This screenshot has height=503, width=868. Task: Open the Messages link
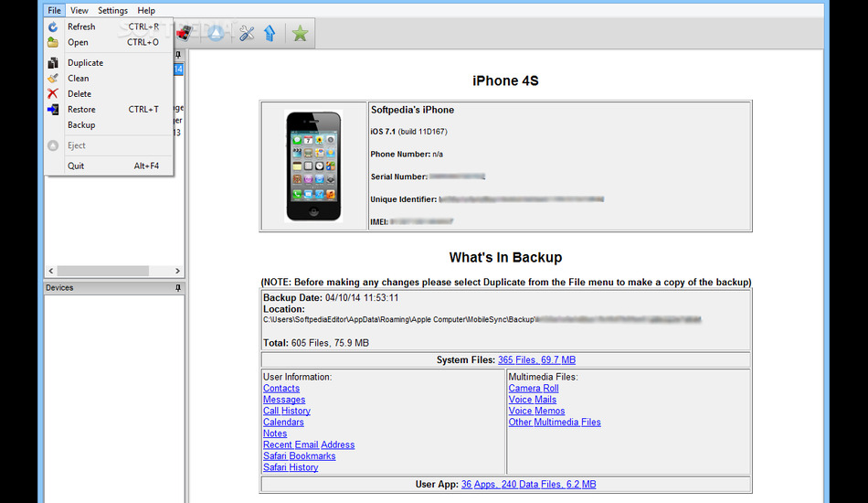[284, 400]
